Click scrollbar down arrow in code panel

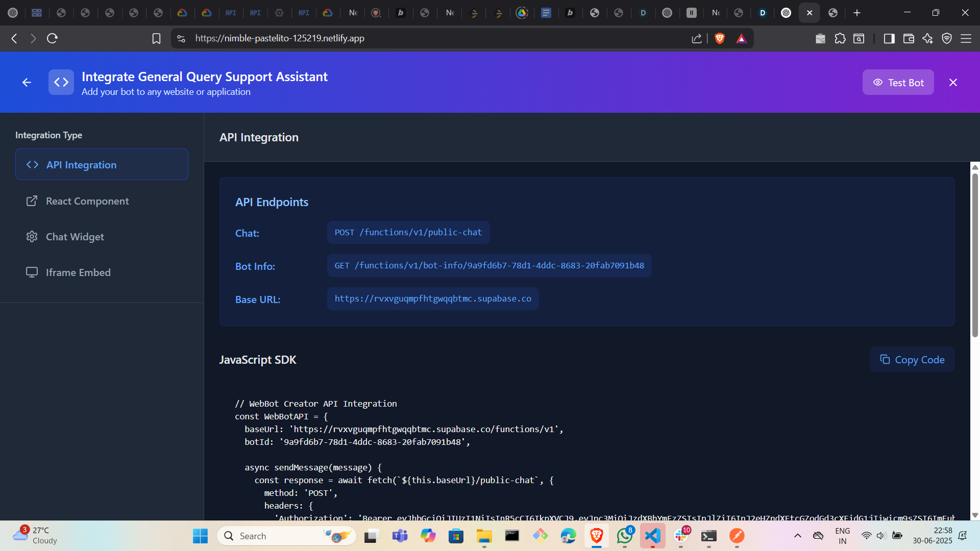click(975, 515)
